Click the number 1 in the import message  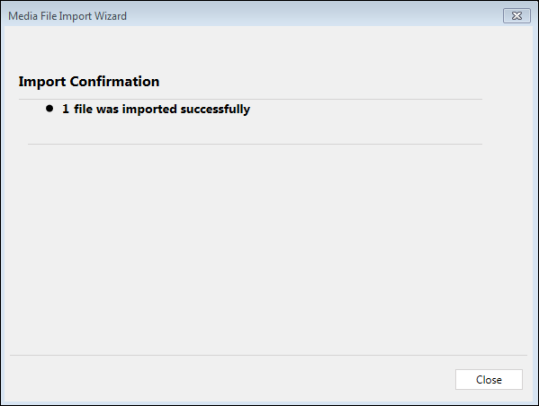(65, 109)
